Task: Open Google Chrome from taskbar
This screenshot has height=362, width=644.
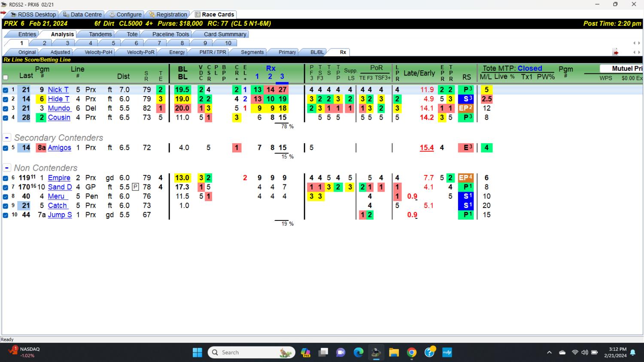Action: (412, 353)
